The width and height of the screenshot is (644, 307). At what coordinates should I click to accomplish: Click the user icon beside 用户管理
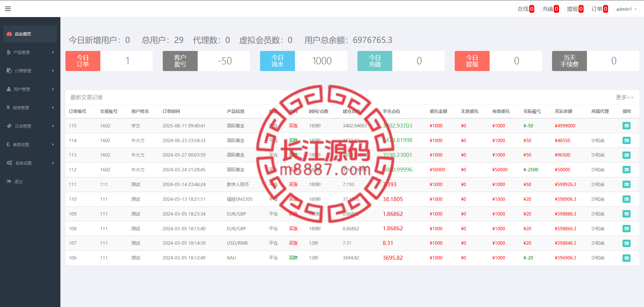coord(9,89)
